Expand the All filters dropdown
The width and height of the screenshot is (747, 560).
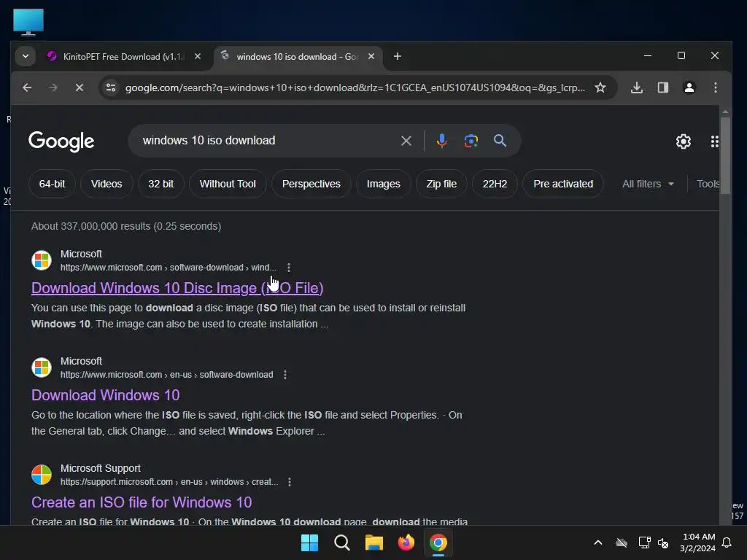point(648,184)
